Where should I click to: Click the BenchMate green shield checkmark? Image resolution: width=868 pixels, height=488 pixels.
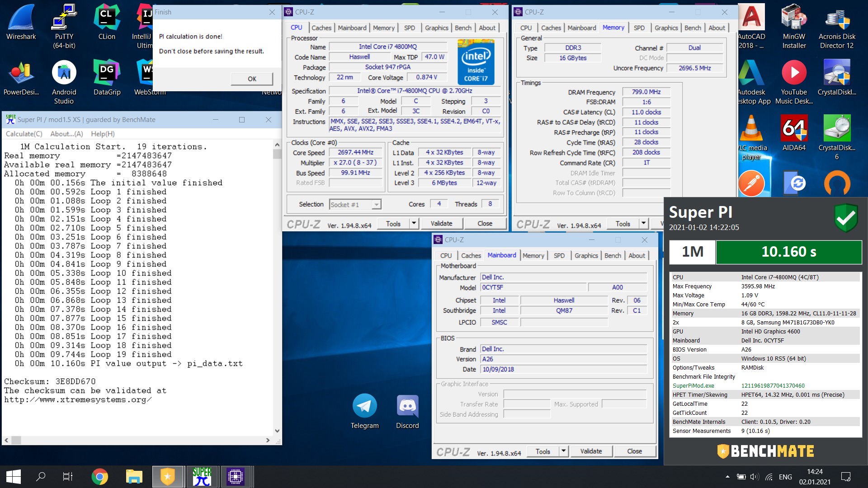[x=846, y=219]
